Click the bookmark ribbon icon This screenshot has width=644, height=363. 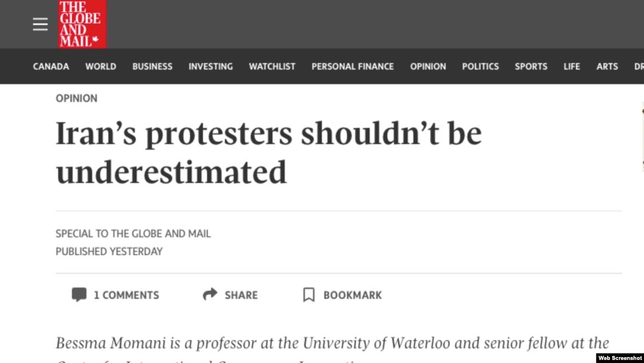click(x=309, y=295)
